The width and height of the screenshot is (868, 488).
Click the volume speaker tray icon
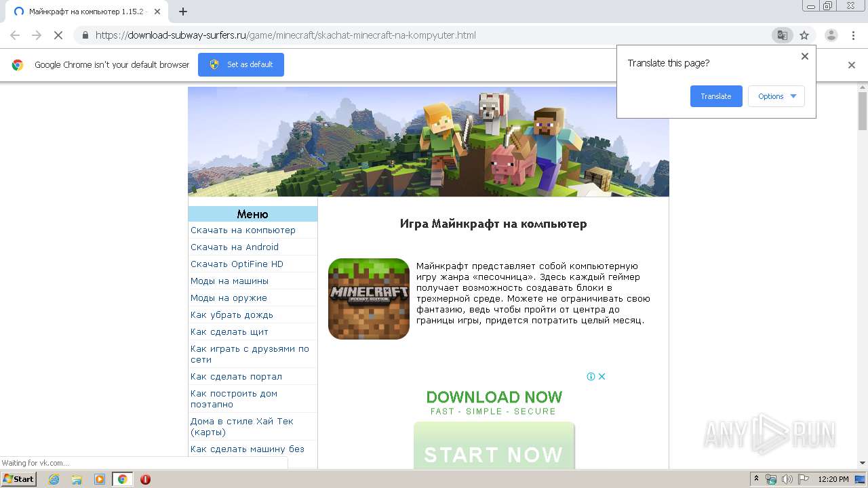click(787, 479)
